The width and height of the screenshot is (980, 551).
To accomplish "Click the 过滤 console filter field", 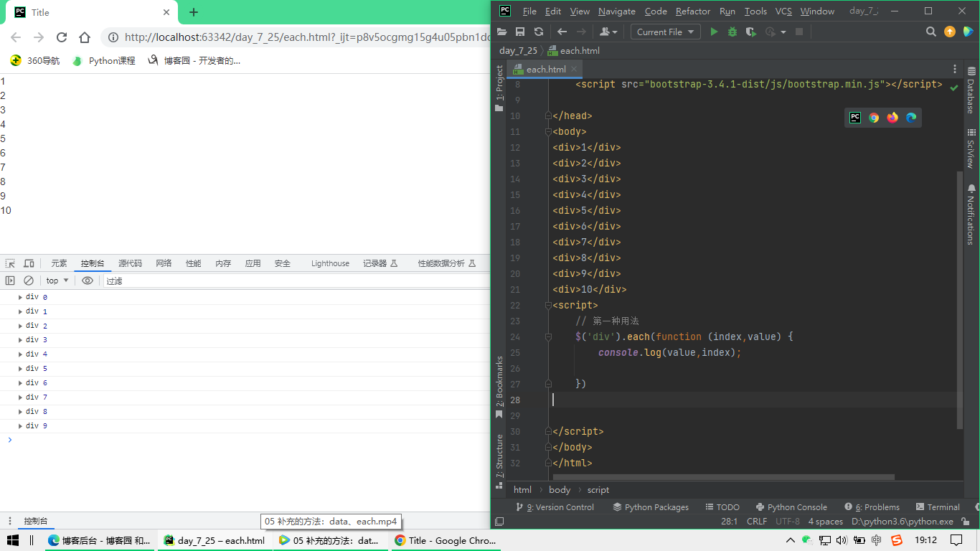I will tap(287, 281).
